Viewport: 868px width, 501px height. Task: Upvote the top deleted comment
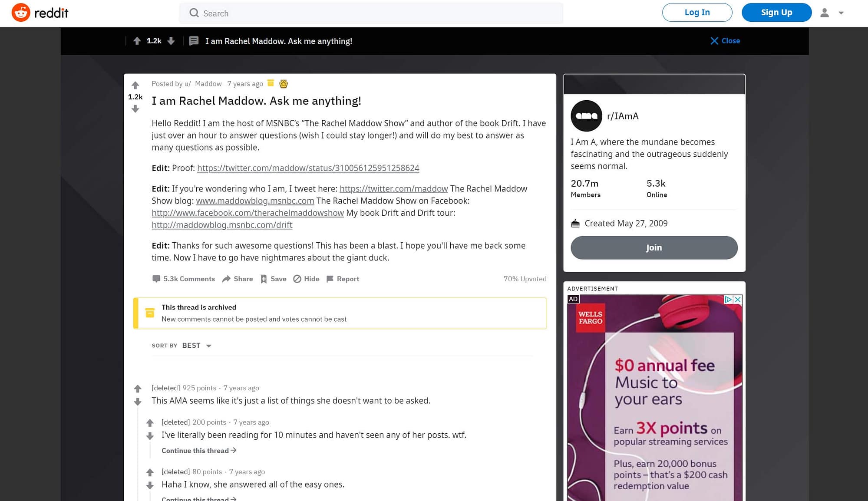[x=138, y=388]
